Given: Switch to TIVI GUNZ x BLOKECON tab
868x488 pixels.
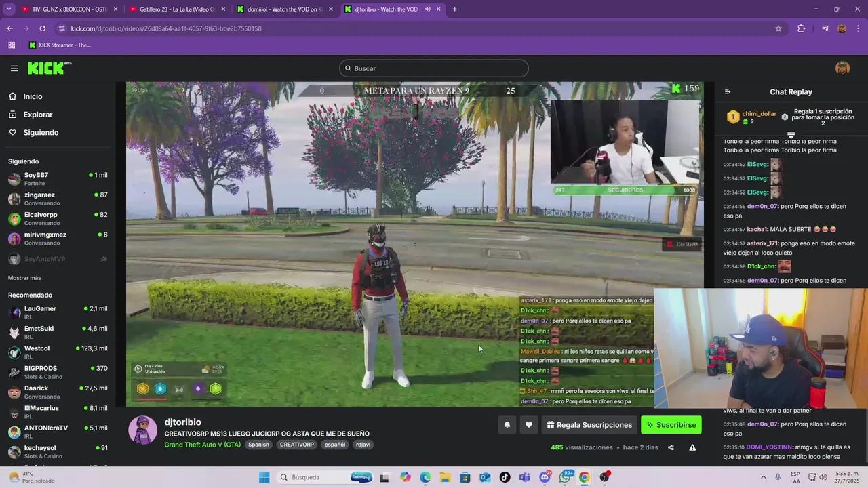Looking at the screenshot, I should coord(71,9).
